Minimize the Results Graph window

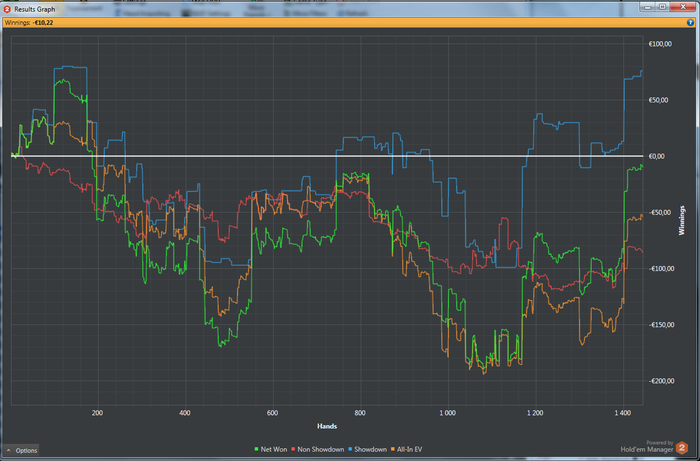pos(647,7)
